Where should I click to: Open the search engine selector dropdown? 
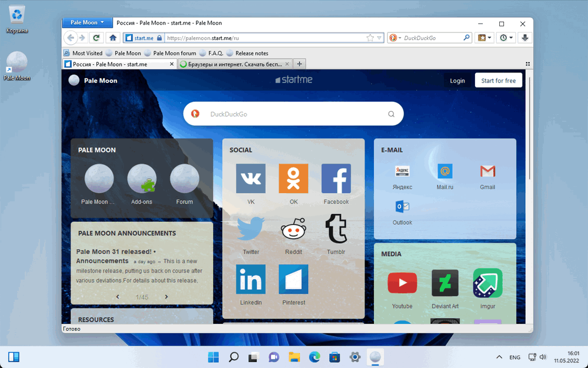395,38
